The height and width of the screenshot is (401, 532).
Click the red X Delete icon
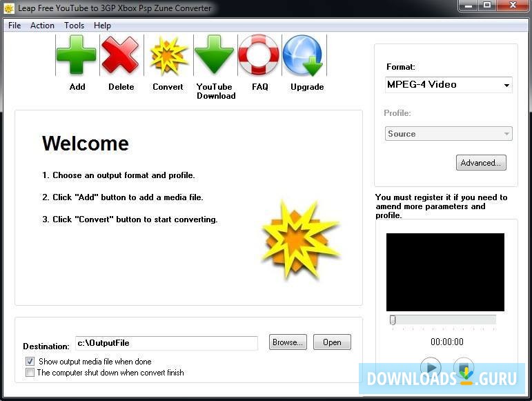pyautogui.click(x=121, y=55)
